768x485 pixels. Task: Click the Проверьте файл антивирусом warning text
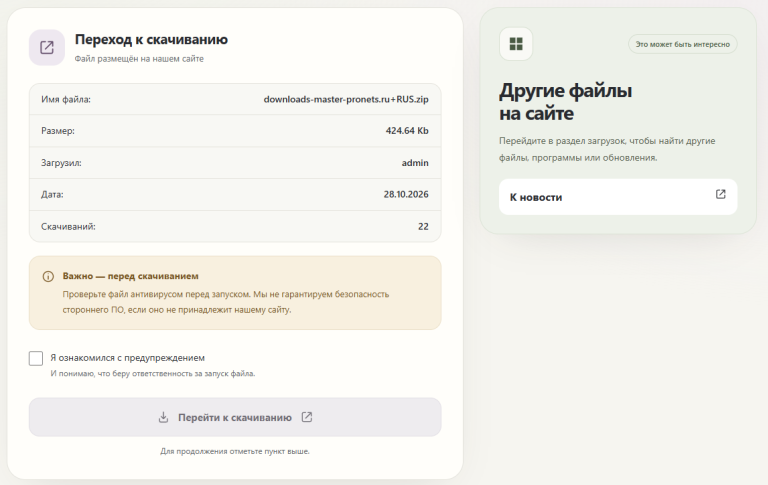click(226, 302)
